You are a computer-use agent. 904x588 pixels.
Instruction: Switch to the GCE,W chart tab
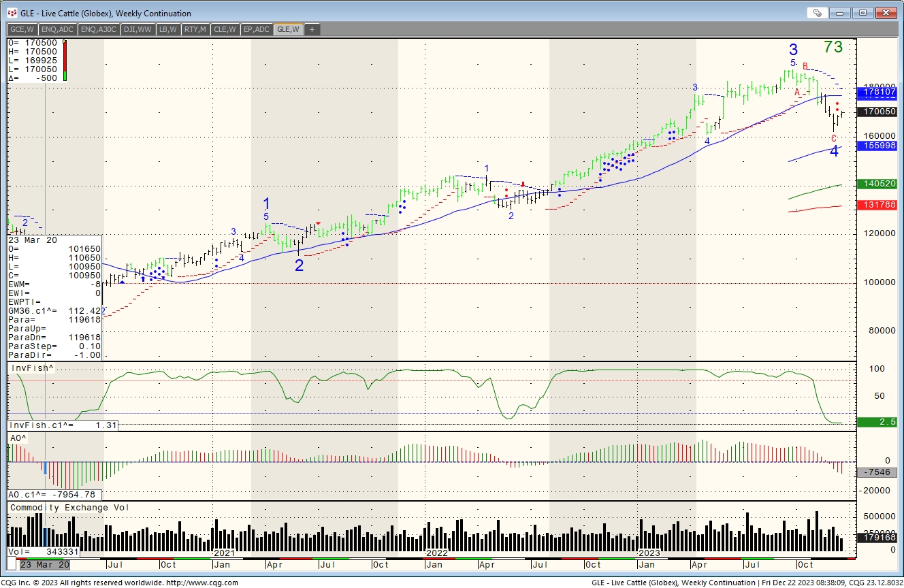coord(22,29)
